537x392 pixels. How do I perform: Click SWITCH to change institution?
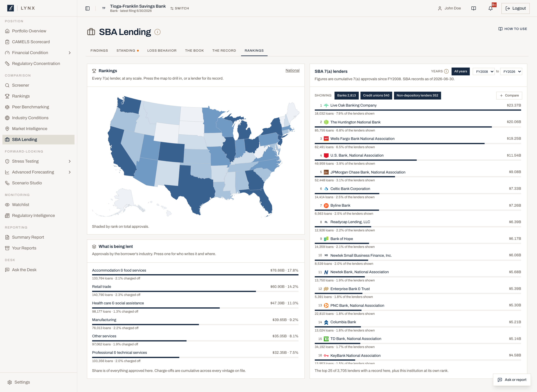[x=179, y=8]
